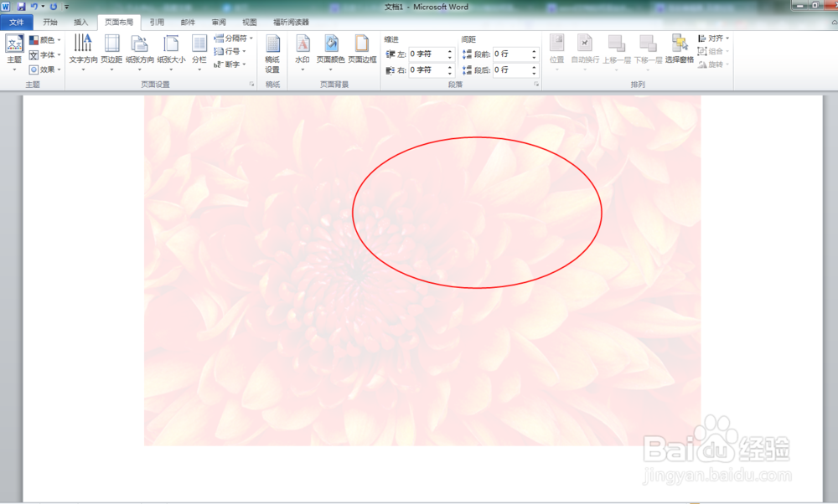Click the 纸张大小 (Paper Size) icon
Image resolution: width=838 pixels, height=504 pixels.
pos(168,50)
